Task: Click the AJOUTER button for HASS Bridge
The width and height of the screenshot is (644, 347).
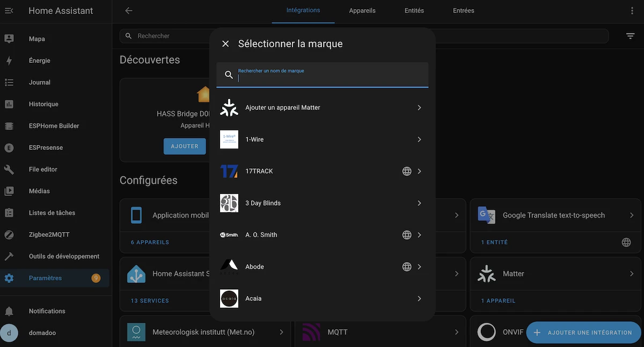Action: coord(185,146)
